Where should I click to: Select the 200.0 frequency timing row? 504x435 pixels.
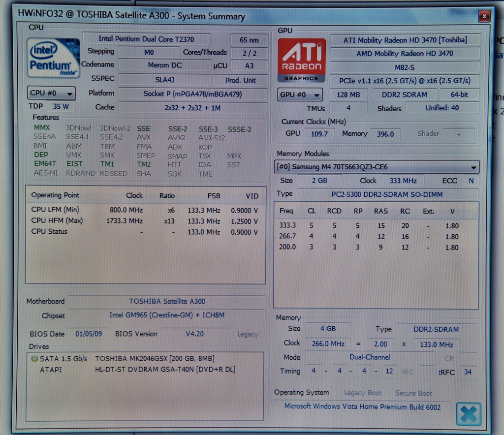pos(376,247)
